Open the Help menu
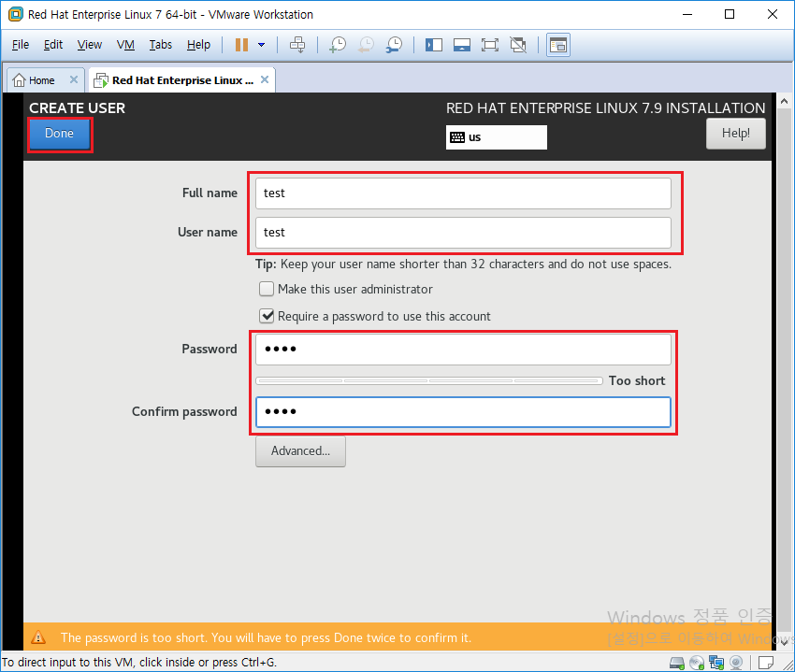Image resolution: width=795 pixels, height=672 pixels. pyautogui.click(x=198, y=45)
